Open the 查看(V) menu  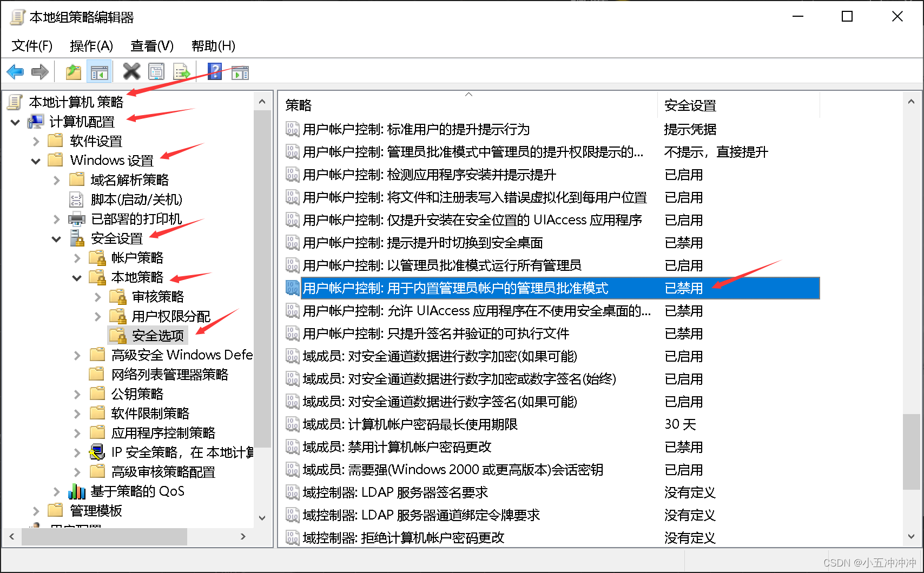pos(152,46)
